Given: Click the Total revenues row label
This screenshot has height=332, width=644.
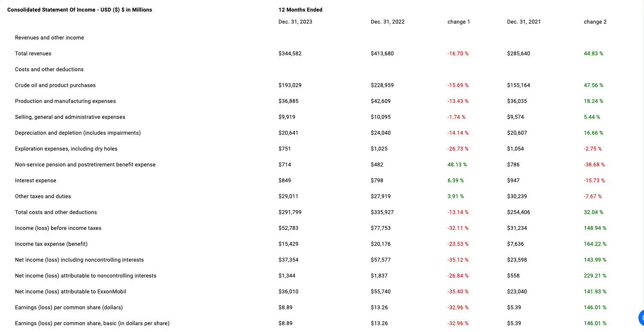Looking at the screenshot, I should coord(33,54).
